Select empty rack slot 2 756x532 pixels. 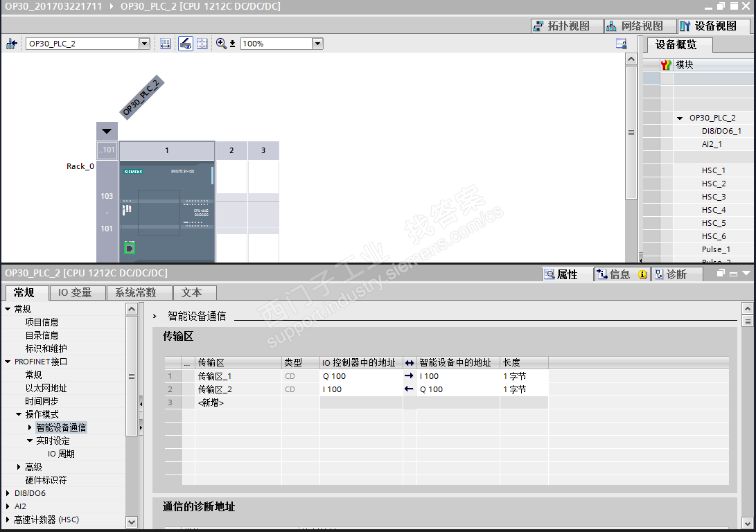[x=231, y=211]
